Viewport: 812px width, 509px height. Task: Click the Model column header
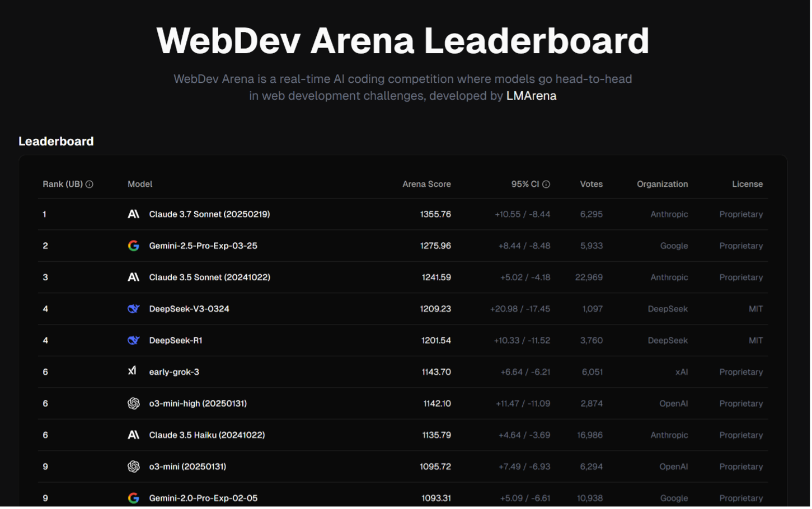pos(140,185)
